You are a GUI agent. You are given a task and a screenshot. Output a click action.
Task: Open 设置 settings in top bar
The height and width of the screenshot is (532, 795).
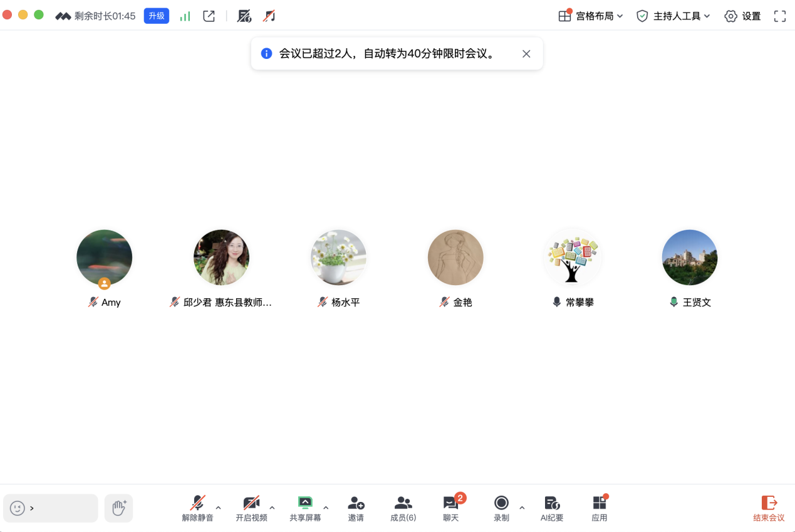tap(742, 16)
